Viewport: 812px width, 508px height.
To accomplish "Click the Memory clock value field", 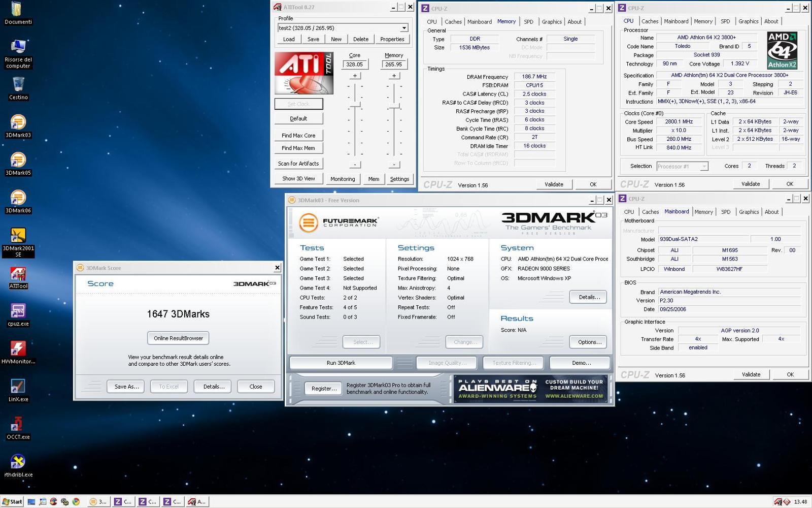I will 394,65.
